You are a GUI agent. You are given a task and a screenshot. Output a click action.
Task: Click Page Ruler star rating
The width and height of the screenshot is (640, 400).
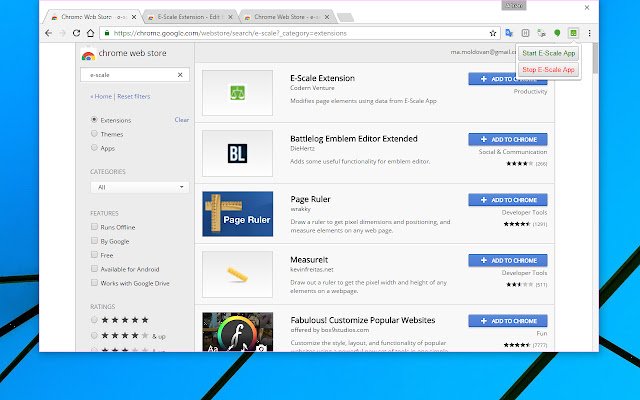click(x=516, y=224)
